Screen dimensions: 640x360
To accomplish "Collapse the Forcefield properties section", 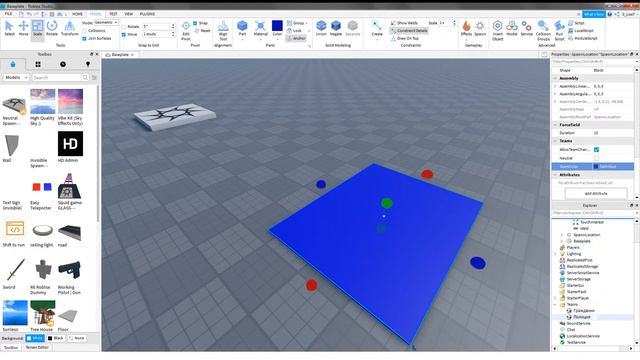I will coord(555,125).
